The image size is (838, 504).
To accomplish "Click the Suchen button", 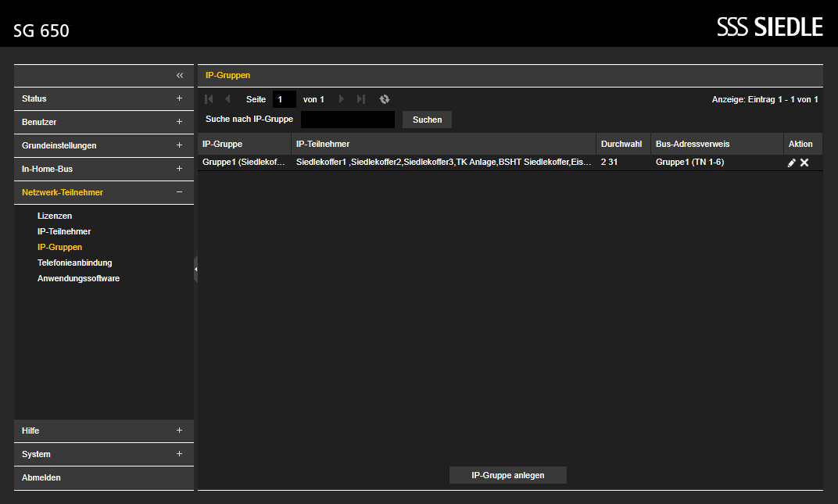I will pos(427,120).
